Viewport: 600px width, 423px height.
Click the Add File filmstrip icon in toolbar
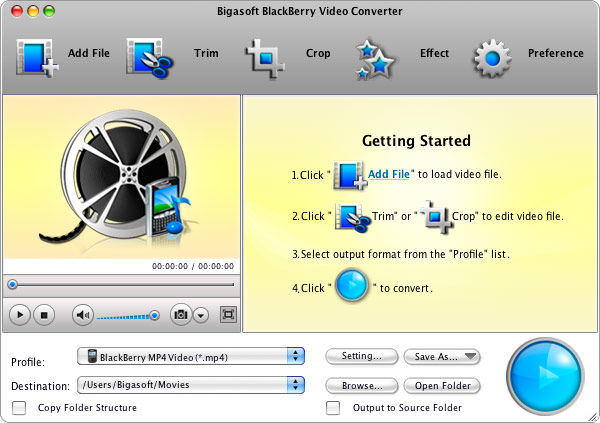[x=37, y=58]
